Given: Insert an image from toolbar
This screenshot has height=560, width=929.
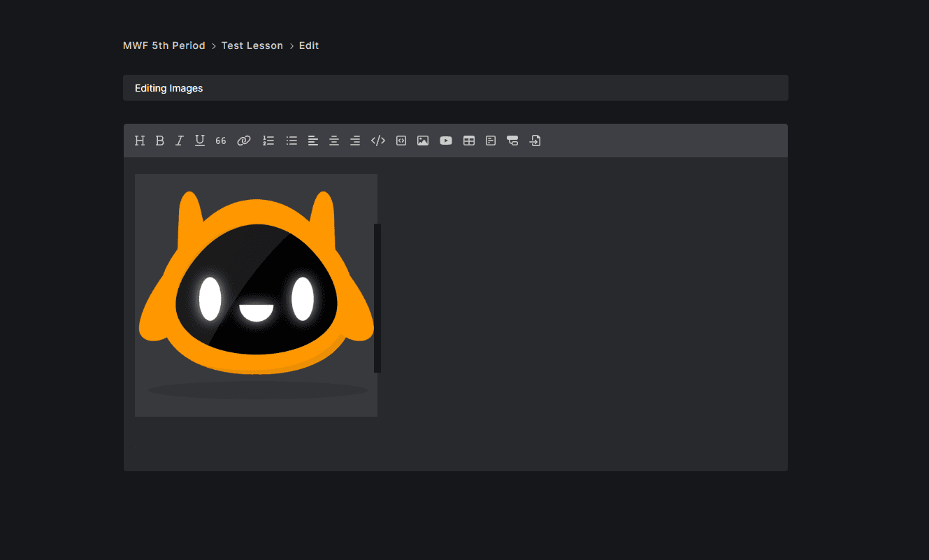Looking at the screenshot, I should 423,141.
